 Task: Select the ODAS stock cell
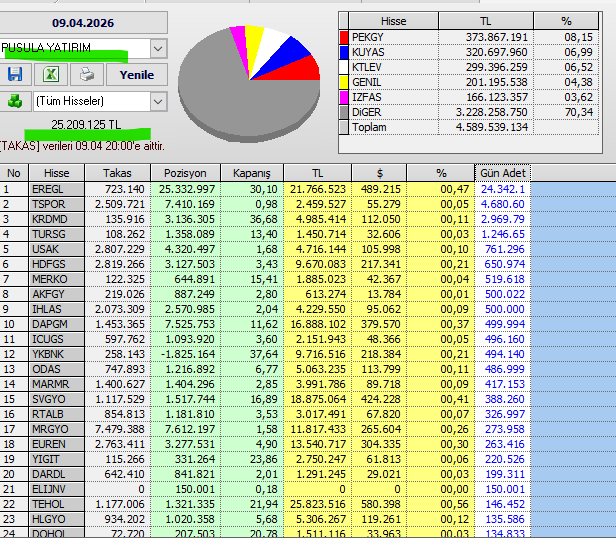[57, 369]
